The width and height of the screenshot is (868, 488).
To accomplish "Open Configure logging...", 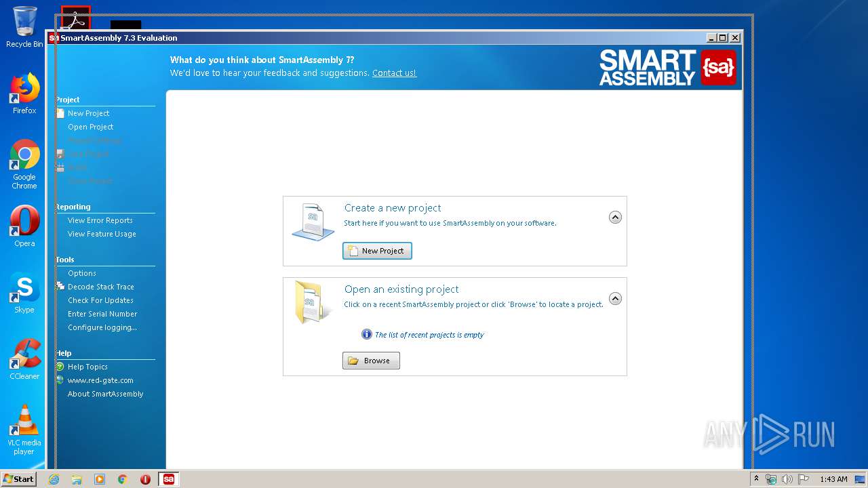I will pyautogui.click(x=102, y=327).
